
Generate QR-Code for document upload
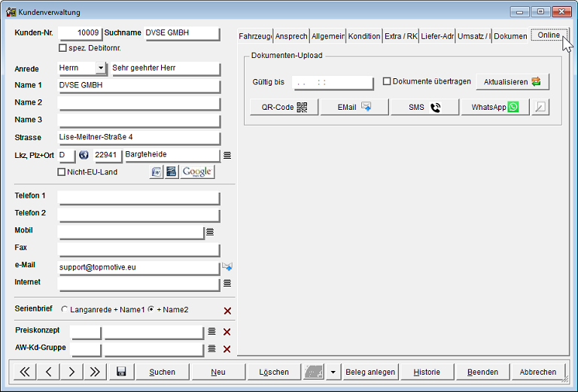click(x=284, y=107)
